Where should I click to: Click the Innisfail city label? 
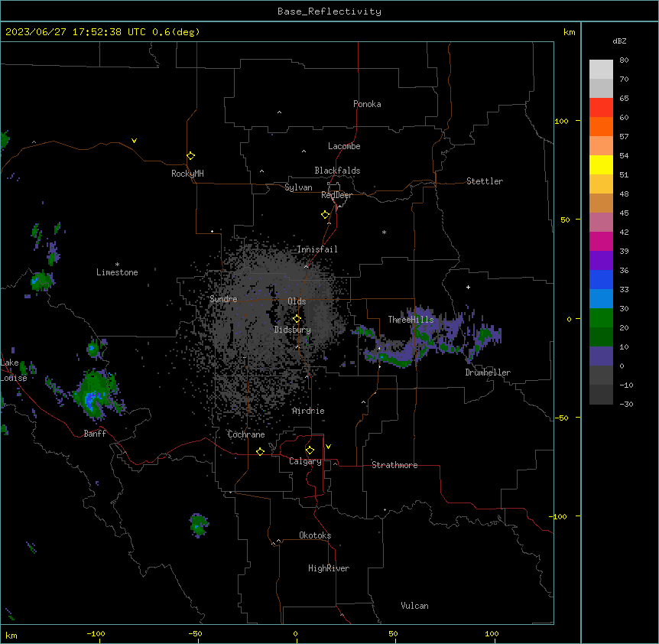(x=317, y=249)
